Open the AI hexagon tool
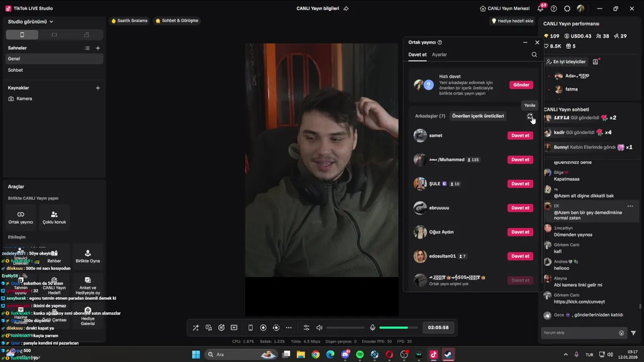This screenshot has height=362, width=644. (221, 328)
